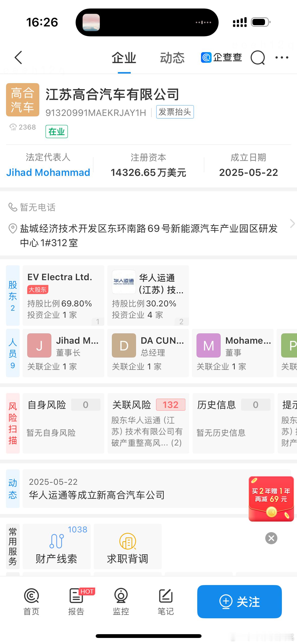Open the 笔记 notes icon
Image resolution: width=297 pixels, height=644 pixels.
166,602
